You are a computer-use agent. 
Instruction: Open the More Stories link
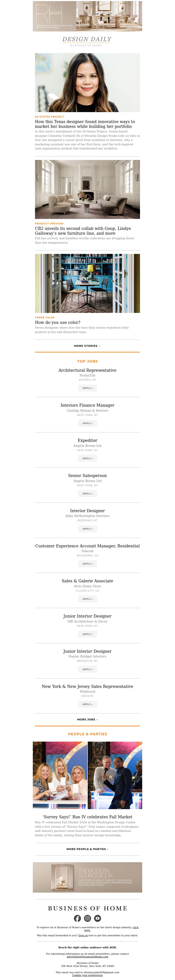coord(87,346)
